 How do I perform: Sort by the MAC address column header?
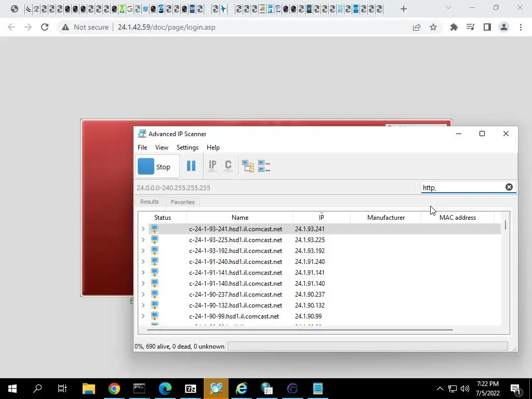[458, 218]
